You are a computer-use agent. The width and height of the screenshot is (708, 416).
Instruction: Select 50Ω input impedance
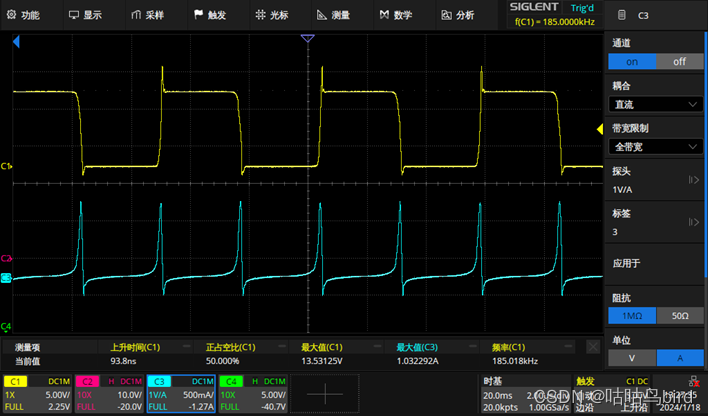point(679,316)
